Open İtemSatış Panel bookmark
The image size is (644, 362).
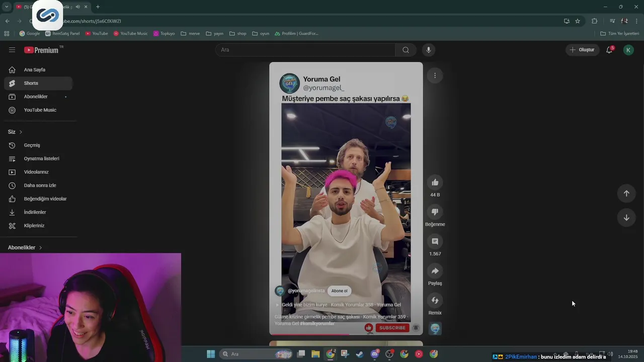tap(62, 34)
